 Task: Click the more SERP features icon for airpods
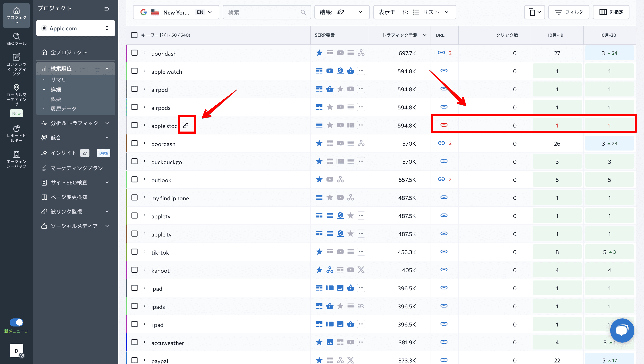[361, 107]
